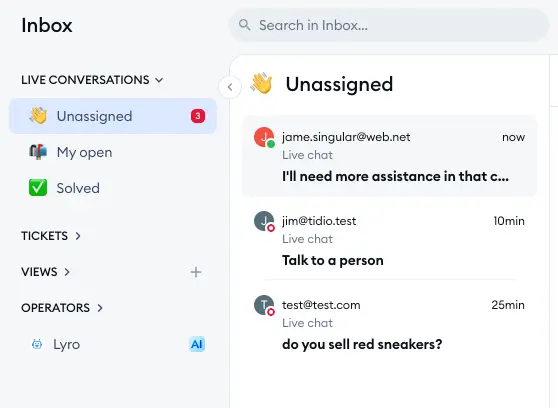
Task: Add a new view with plus icon
Action: click(196, 272)
